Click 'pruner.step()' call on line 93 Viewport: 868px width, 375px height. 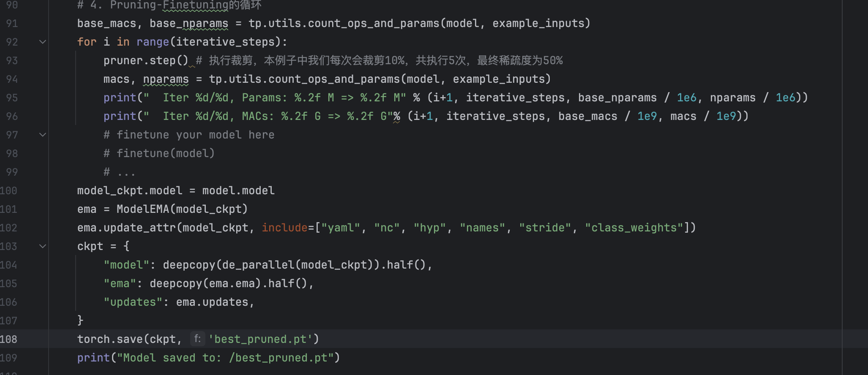[x=146, y=60]
